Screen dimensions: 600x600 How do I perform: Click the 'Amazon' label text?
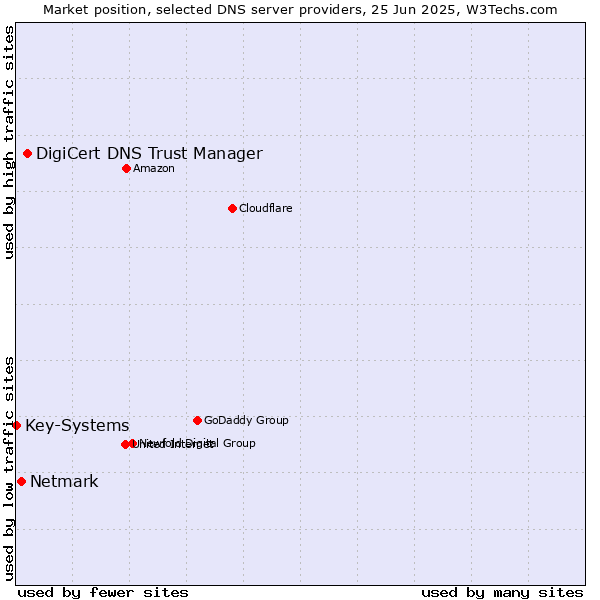154,168
